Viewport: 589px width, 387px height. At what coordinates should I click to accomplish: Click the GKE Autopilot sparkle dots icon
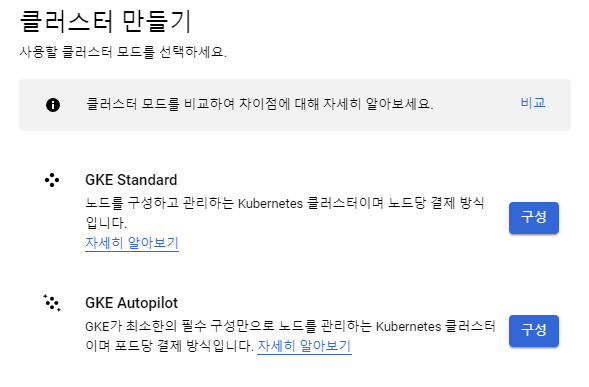coord(52,303)
